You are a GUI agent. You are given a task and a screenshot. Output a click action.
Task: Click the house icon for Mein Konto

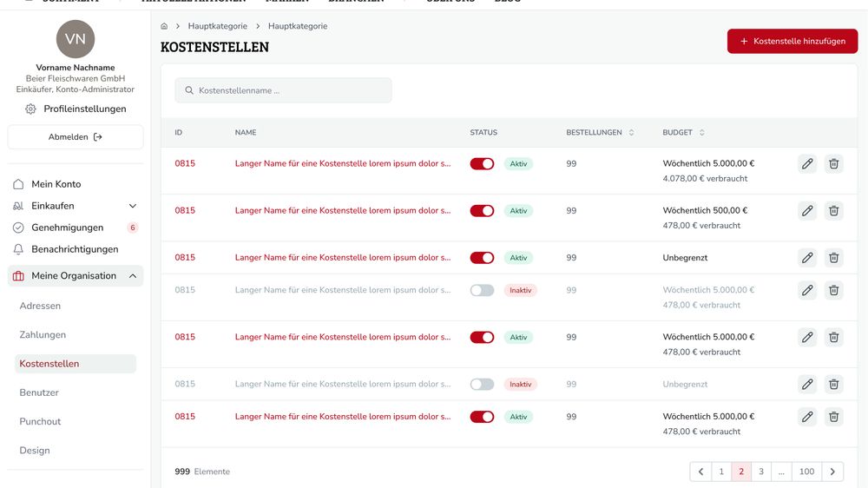pos(18,184)
